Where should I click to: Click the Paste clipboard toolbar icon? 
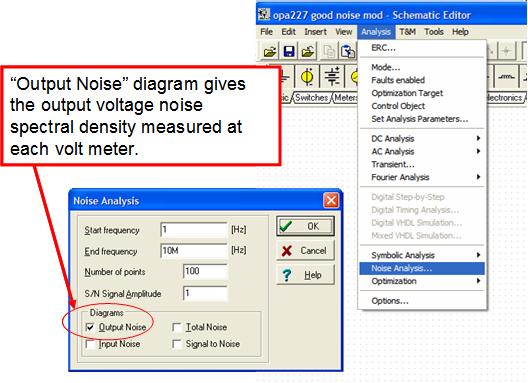pyautogui.click(x=348, y=52)
